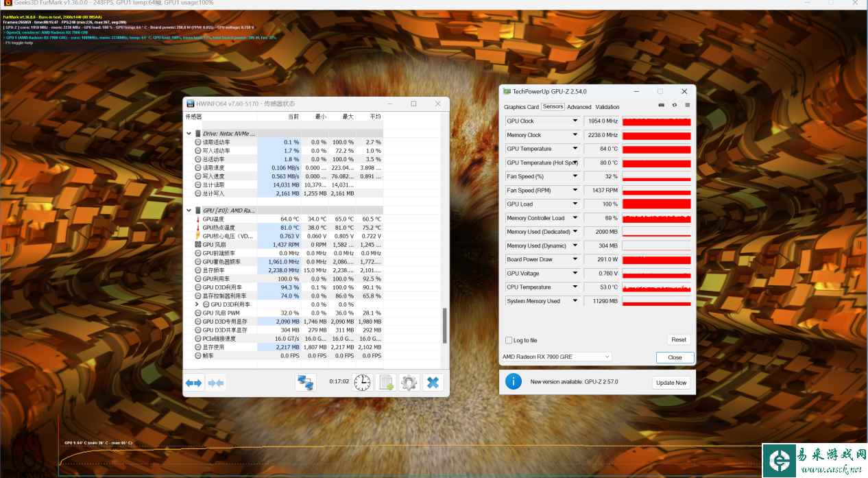The height and width of the screenshot is (478, 868).
Task: Click thermometer icon beside GPU温度 row
Action: coord(197,219)
